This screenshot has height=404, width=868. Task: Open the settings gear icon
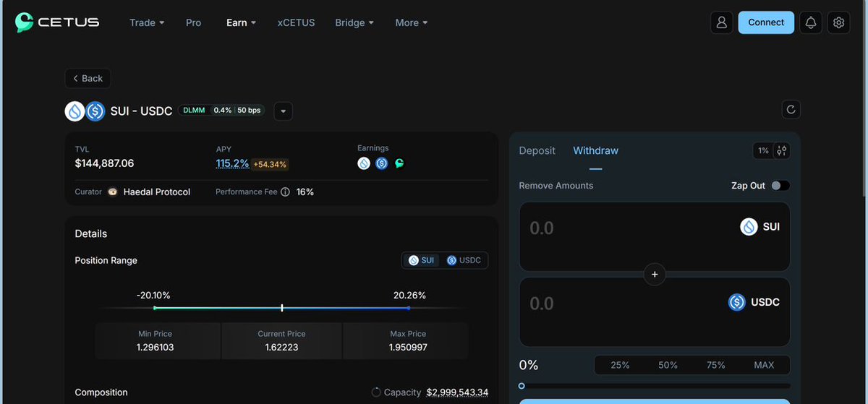coord(838,22)
